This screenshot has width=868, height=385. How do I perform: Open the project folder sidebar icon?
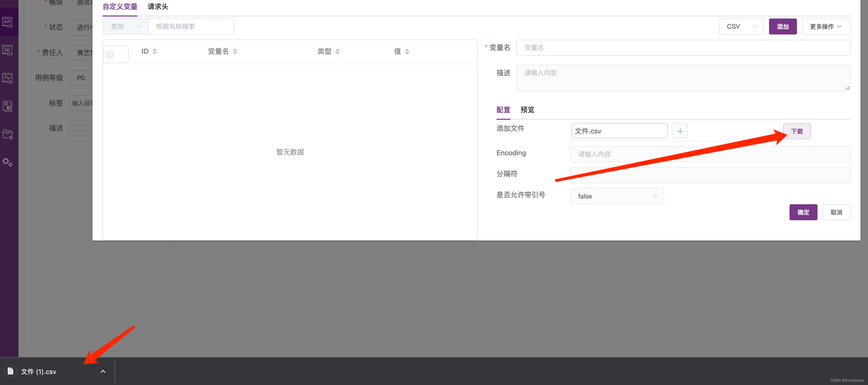(7, 134)
